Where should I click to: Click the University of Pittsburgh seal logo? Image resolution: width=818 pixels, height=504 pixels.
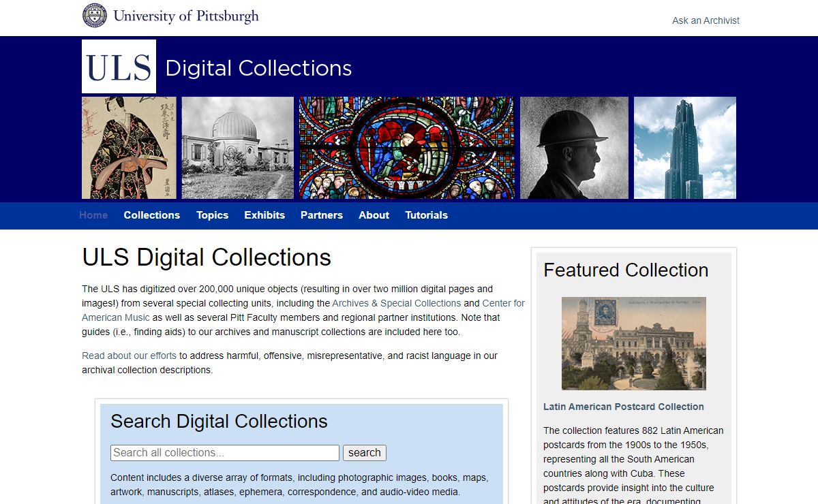pyautogui.click(x=95, y=16)
